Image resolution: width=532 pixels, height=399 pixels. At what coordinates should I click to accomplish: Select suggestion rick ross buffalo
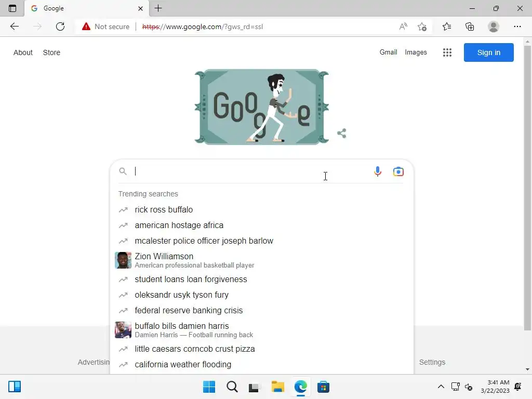(261, 210)
